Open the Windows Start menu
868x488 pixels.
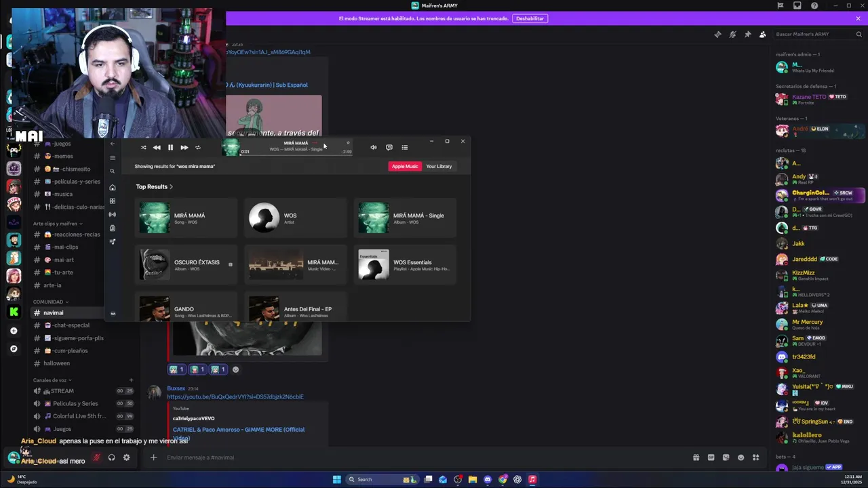point(337,479)
